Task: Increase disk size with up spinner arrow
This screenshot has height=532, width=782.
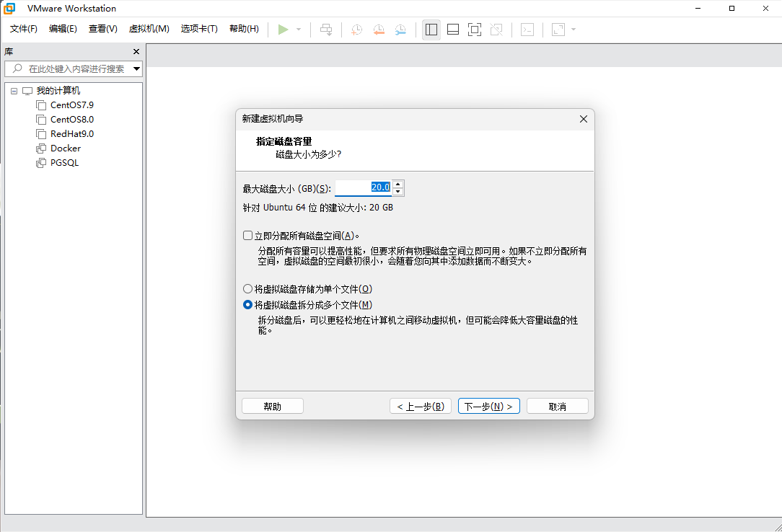Action: (398, 184)
